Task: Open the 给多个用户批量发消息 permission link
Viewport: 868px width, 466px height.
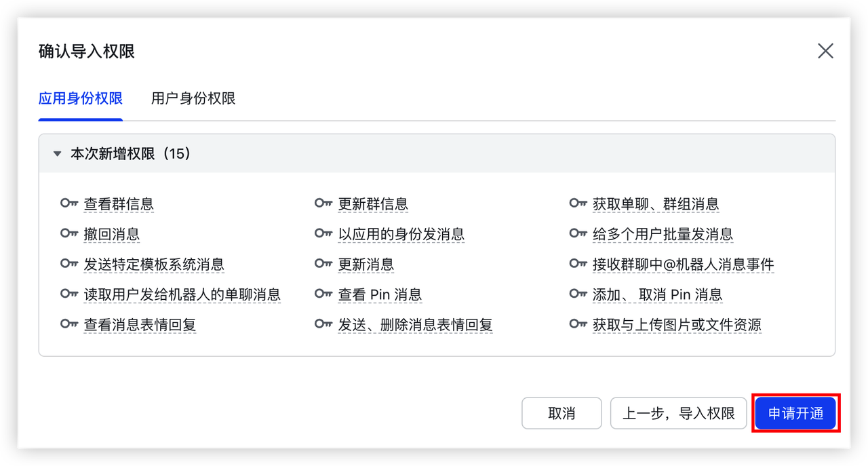Action: coord(664,233)
